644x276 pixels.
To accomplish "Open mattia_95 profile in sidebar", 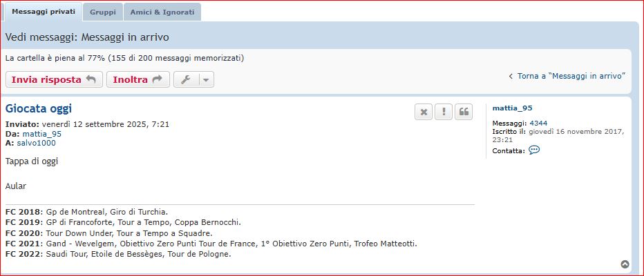I will 512,108.
